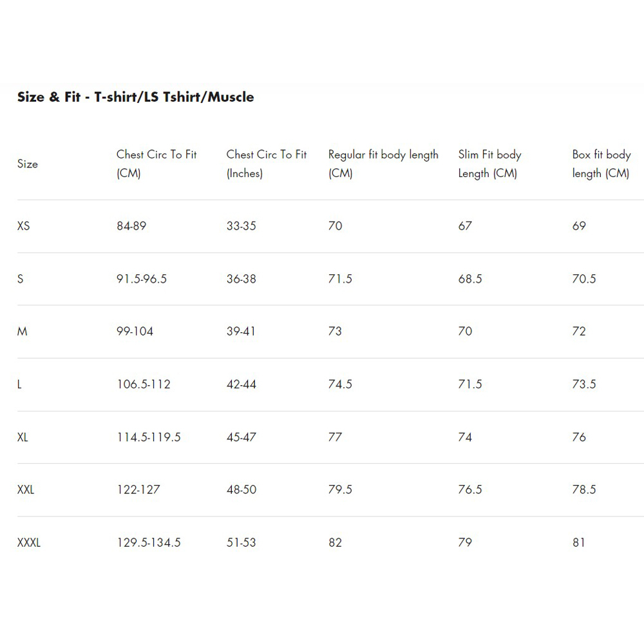Screen dimensions: 644x644
Task: Click the Box fit body length header
Action: pyautogui.click(x=601, y=164)
